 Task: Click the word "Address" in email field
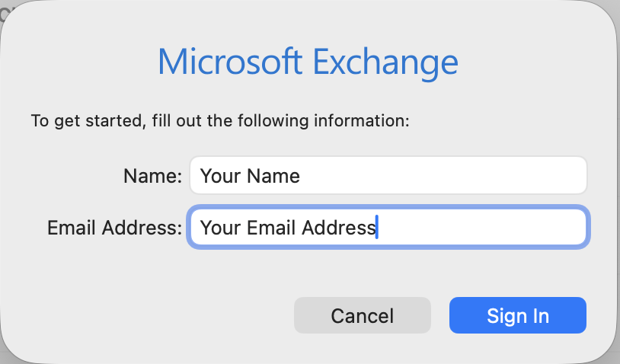(339, 228)
